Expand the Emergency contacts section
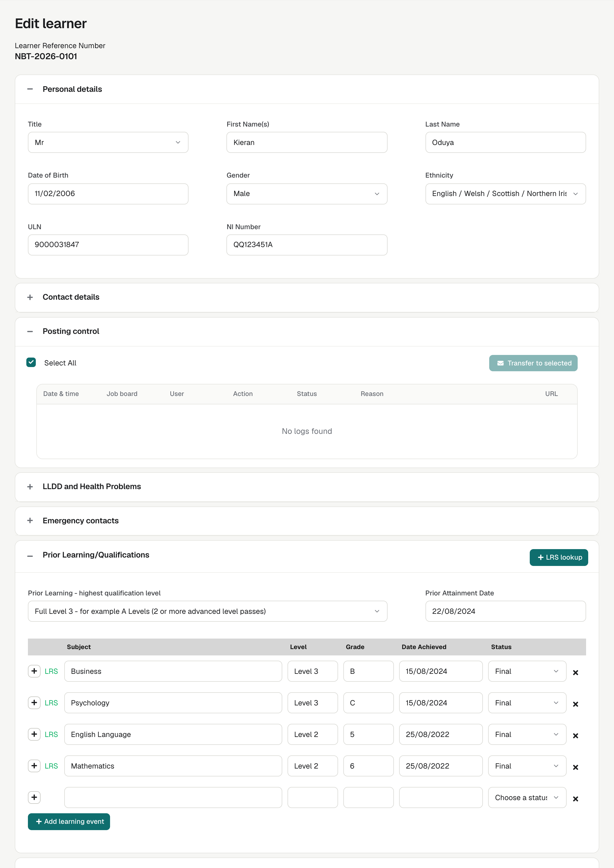The width and height of the screenshot is (614, 868). click(30, 521)
